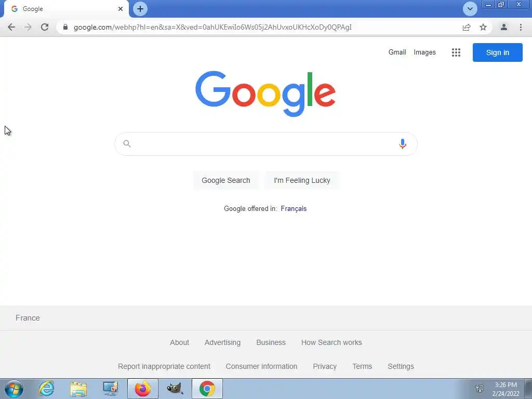The image size is (532, 399).
Task: Click Report inappropriate content
Action: point(164,366)
